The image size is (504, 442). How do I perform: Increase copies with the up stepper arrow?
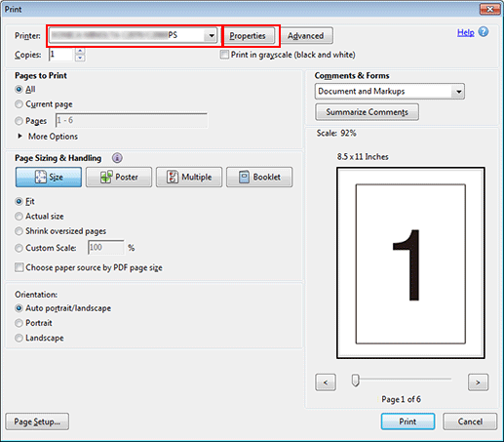click(x=80, y=51)
